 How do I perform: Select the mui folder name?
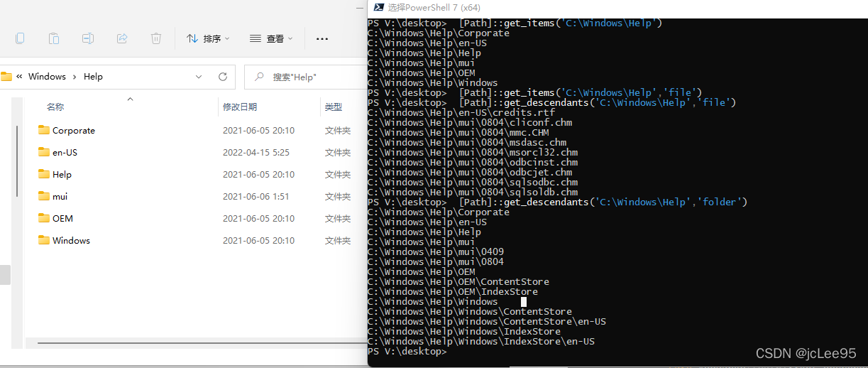[60, 197]
